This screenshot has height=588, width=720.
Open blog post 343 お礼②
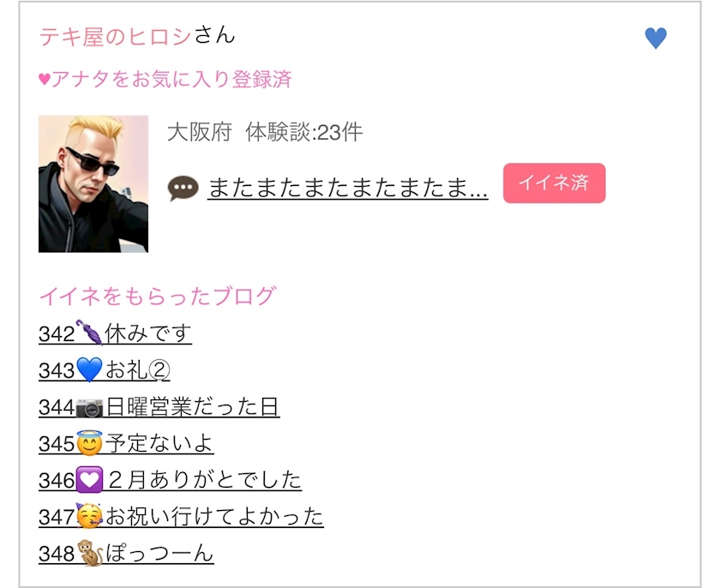click(x=105, y=370)
